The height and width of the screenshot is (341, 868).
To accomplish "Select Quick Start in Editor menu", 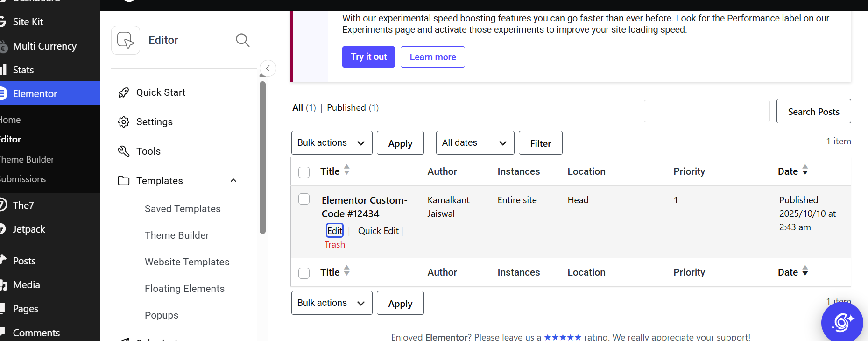I will tap(161, 92).
